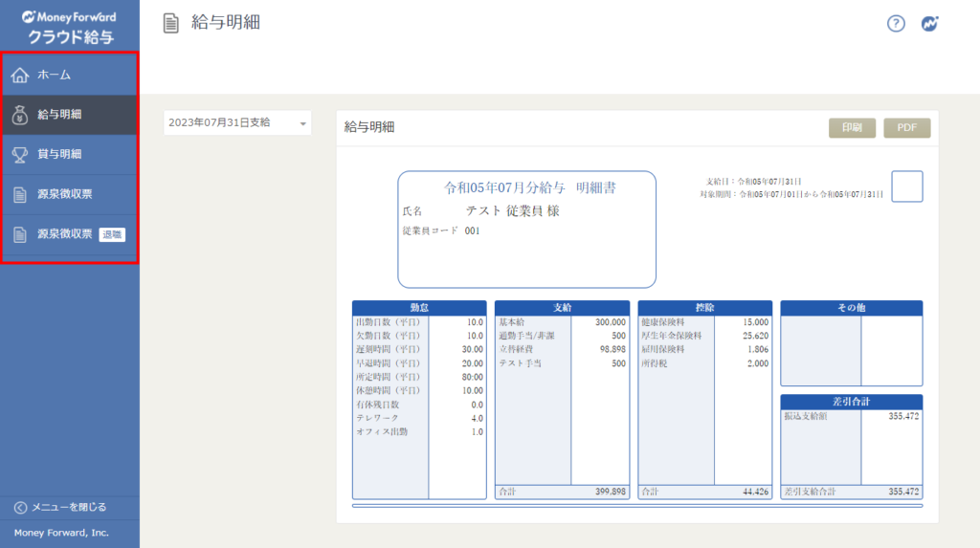
Task: Click the メニューを閉じる arrow icon
Action: pos(21,508)
